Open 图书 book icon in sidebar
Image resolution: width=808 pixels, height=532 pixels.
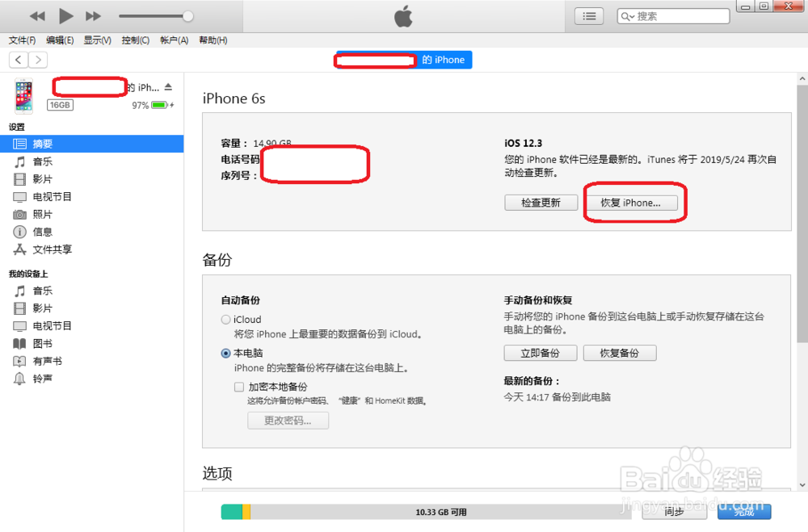pos(19,344)
